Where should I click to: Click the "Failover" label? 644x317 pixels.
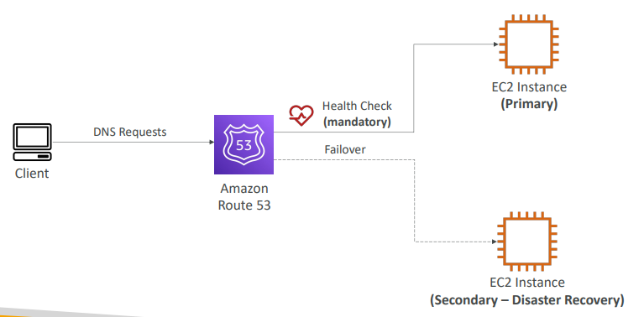tap(345, 149)
